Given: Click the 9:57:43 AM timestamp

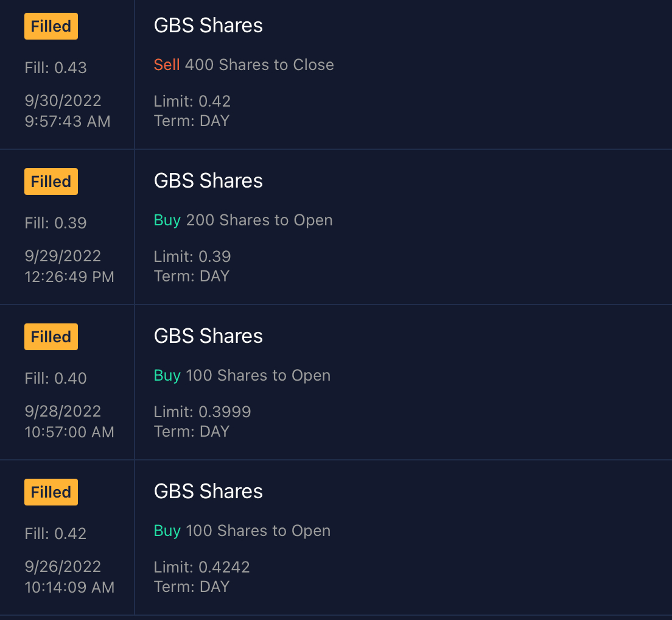Looking at the screenshot, I should (x=68, y=122).
